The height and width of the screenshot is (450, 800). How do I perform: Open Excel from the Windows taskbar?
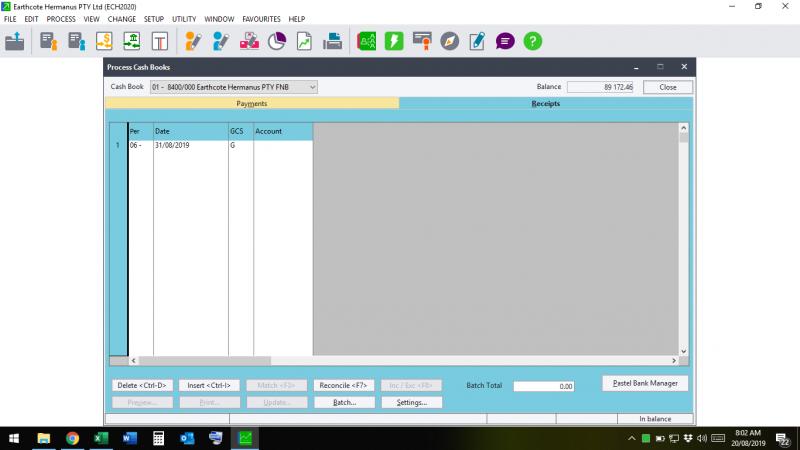click(101, 438)
